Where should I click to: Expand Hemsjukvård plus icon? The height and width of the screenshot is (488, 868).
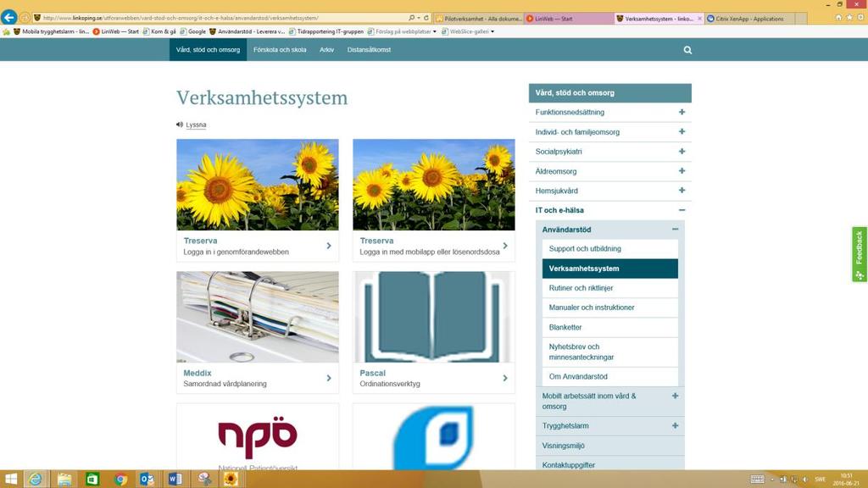[682, 191]
